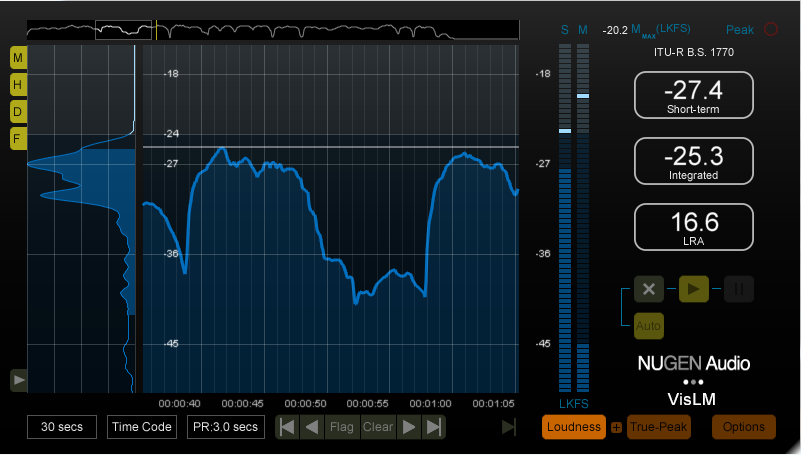Click the 00:00:50 time label
Viewport: 801px width, 455px height.
pos(305,403)
